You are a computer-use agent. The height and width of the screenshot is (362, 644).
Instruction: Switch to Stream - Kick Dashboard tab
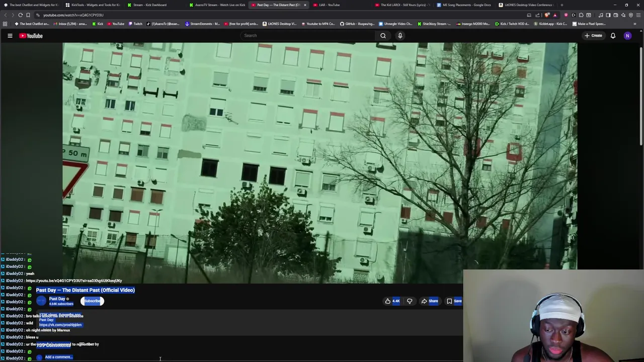tap(154, 5)
